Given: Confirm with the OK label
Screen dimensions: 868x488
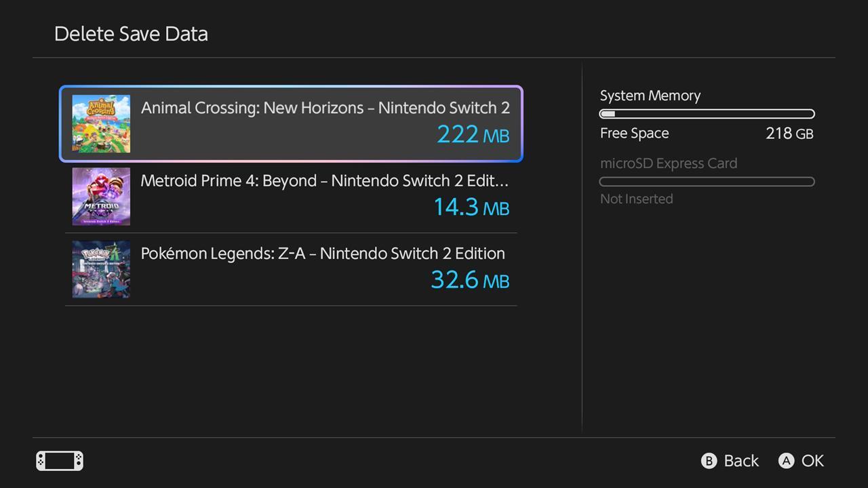Looking at the screenshot, I should (x=812, y=461).
